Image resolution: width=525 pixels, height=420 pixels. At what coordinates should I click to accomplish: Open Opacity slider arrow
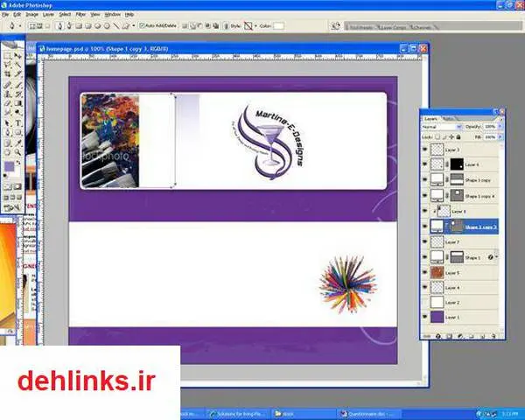tap(500, 127)
